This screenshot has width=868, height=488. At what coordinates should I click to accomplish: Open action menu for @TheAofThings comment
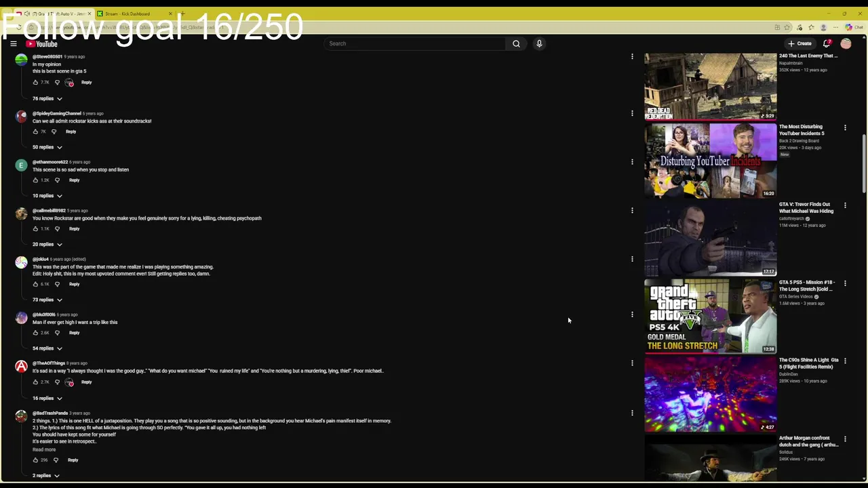coord(632,363)
